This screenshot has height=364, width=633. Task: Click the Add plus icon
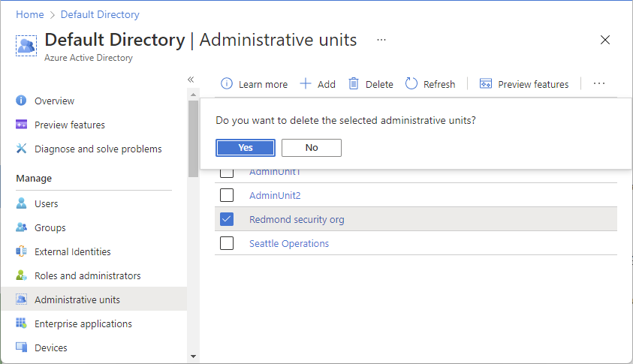click(x=306, y=84)
